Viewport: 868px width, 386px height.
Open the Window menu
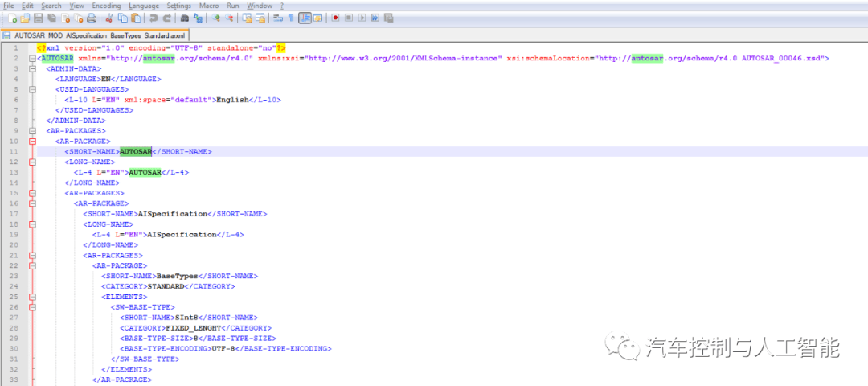(260, 6)
